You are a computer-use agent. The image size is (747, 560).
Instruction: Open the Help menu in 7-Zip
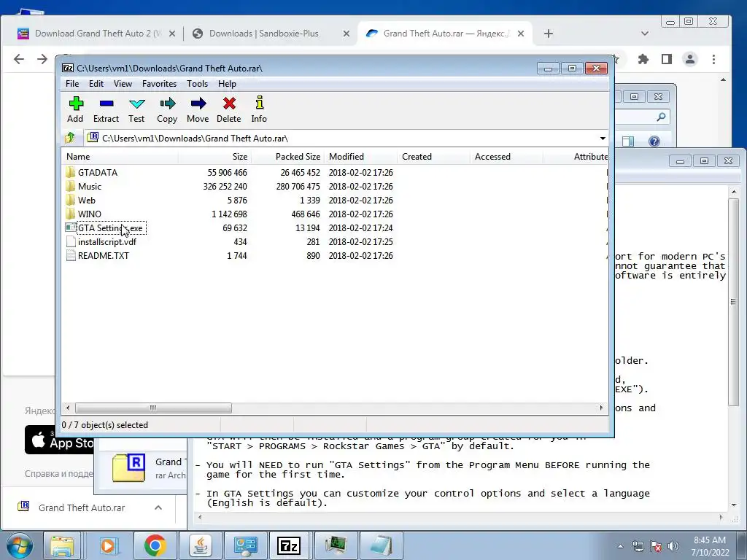click(228, 84)
